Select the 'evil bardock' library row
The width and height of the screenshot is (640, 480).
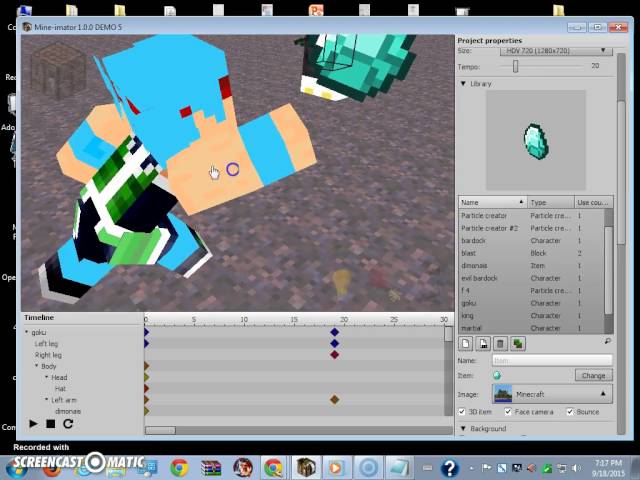(531, 278)
